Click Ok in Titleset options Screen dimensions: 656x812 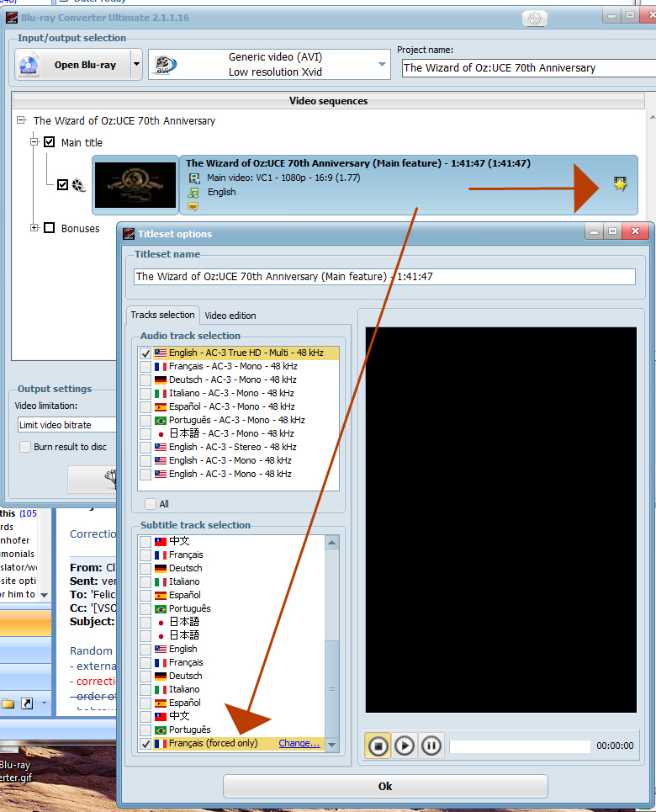coord(385,786)
